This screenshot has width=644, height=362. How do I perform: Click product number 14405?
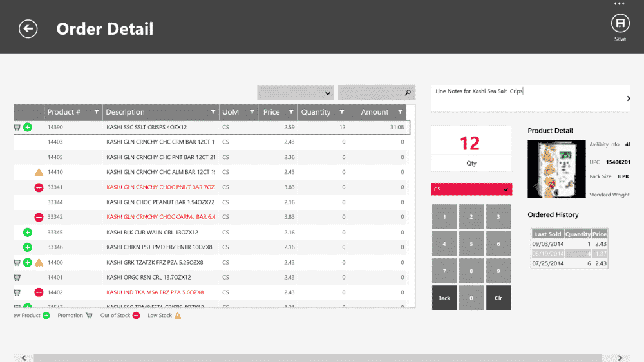pyautogui.click(x=55, y=157)
